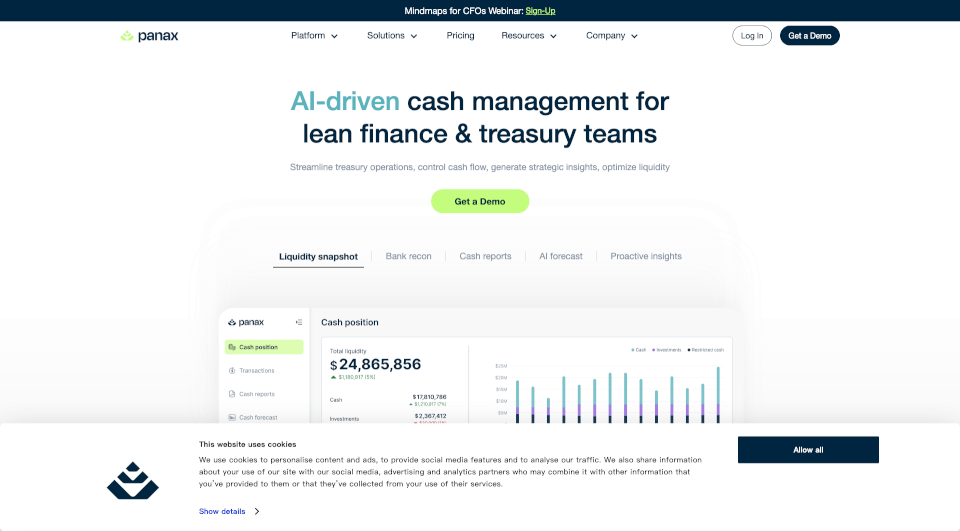Click the panax logo inside dashboard preview

pyautogui.click(x=246, y=322)
